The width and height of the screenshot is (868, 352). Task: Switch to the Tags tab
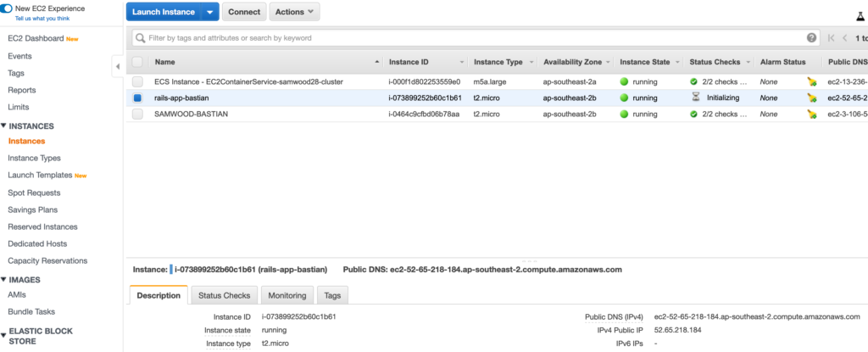click(x=332, y=295)
